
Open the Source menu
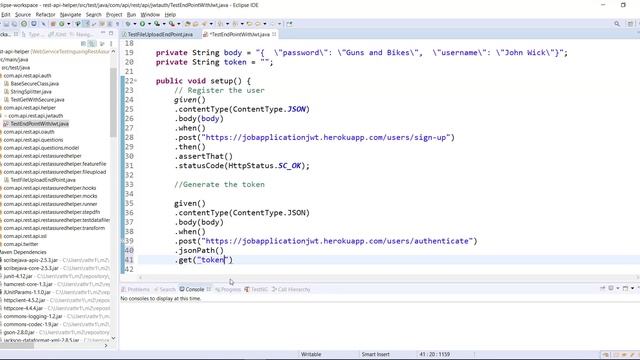click(x=23, y=15)
